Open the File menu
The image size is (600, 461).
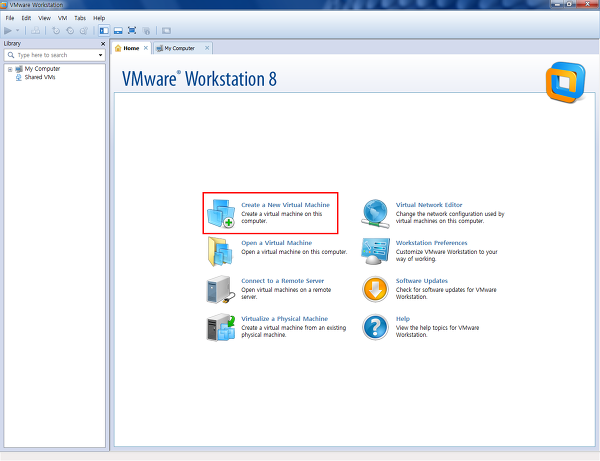pyautogui.click(x=10, y=18)
